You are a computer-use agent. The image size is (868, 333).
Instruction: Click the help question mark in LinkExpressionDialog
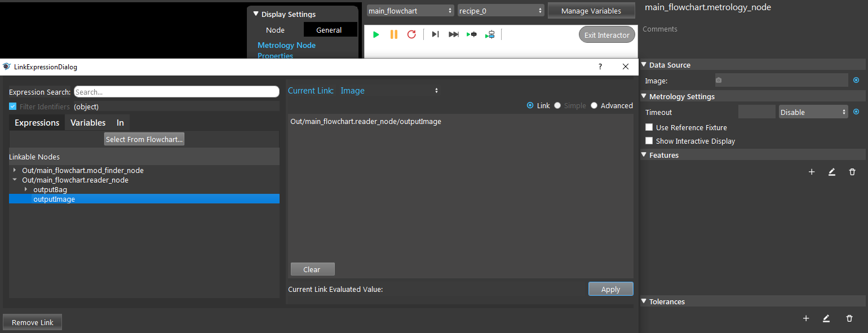click(600, 66)
